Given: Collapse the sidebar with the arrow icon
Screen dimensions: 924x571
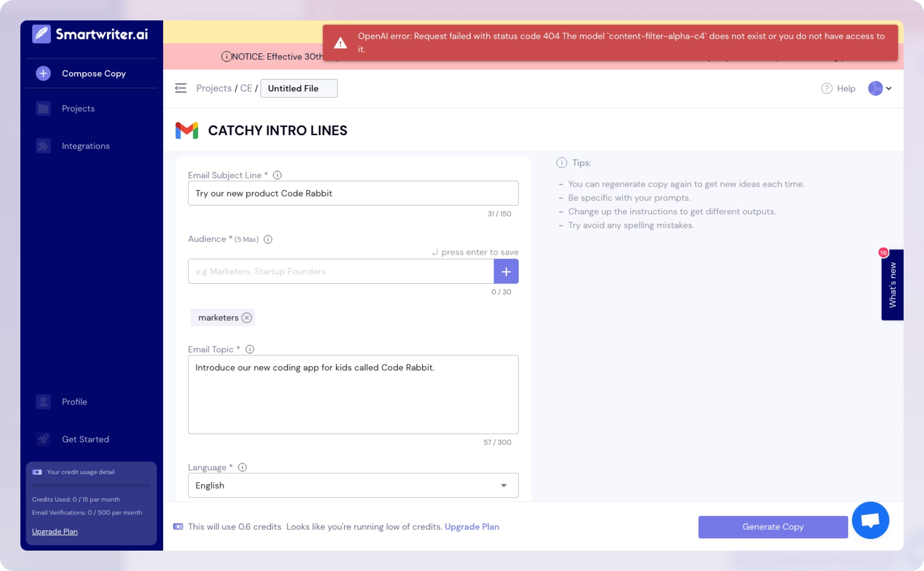Looking at the screenshot, I should [181, 88].
